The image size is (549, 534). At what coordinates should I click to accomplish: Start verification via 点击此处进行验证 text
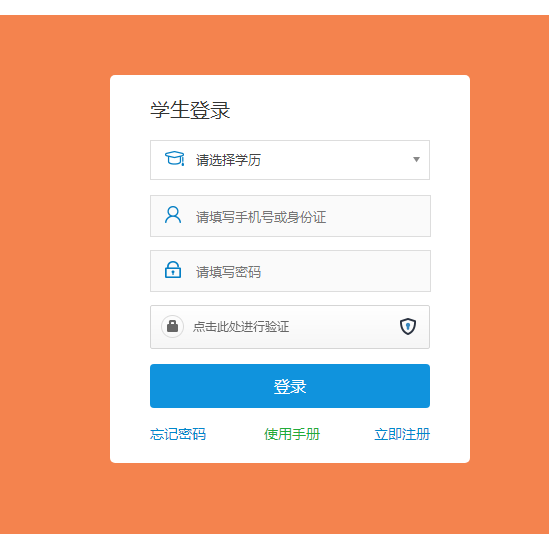pyautogui.click(x=241, y=327)
